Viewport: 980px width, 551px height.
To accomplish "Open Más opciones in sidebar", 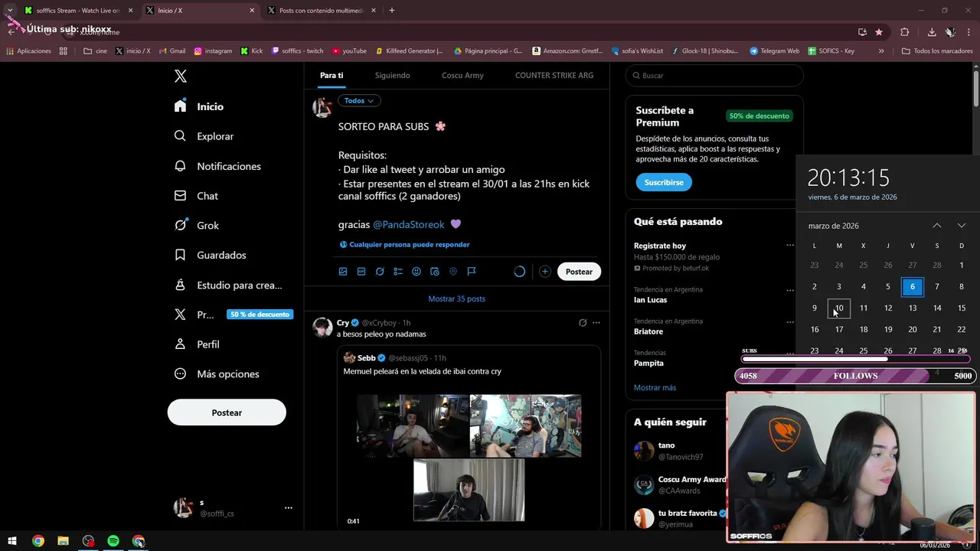I will pyautogui.click(x=217, y=374).
